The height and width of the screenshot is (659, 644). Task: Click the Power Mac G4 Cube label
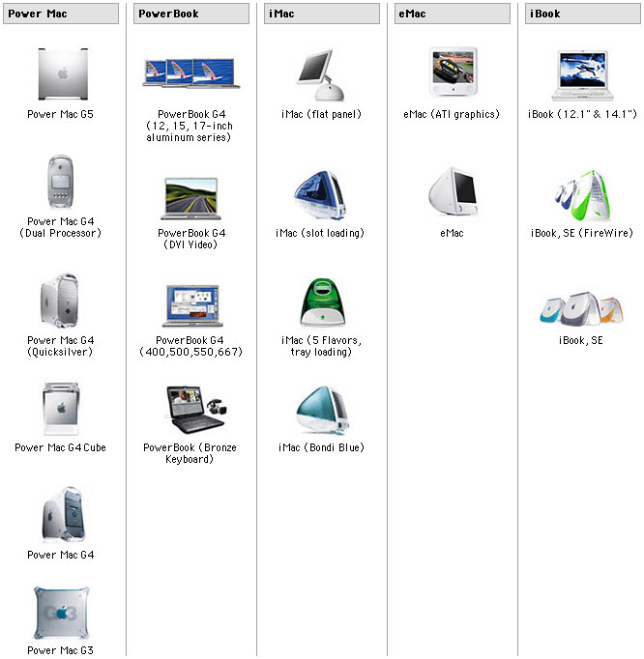coord(61,447)
